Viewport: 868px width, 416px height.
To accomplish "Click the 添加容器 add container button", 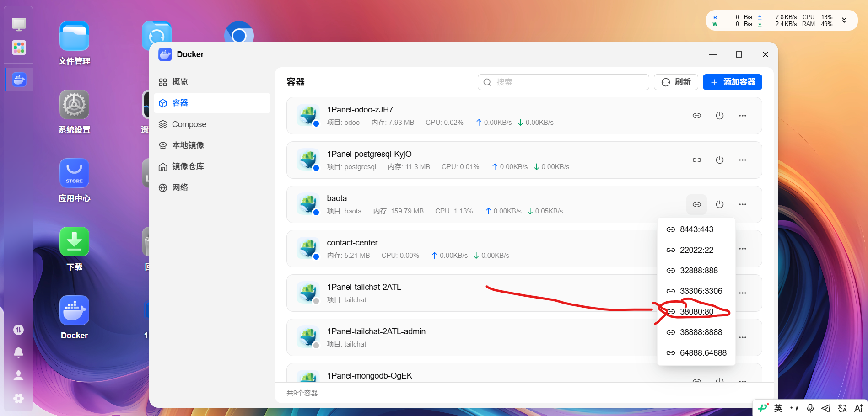I will coord(732,82).
